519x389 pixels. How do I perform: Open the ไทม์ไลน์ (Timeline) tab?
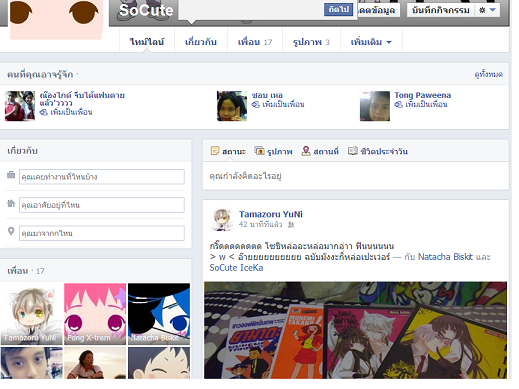pos(147,42)
